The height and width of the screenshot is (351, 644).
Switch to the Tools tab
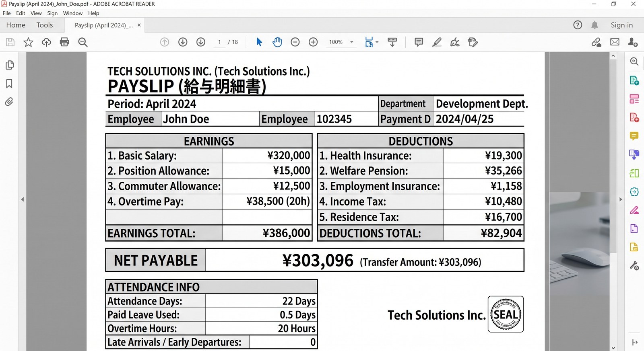click(x=45, y=25)
